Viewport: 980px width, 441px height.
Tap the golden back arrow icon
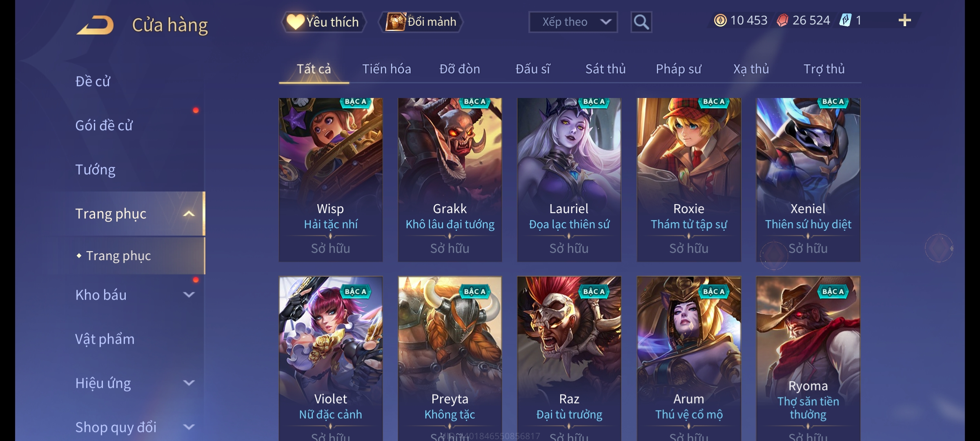[95, 25]
